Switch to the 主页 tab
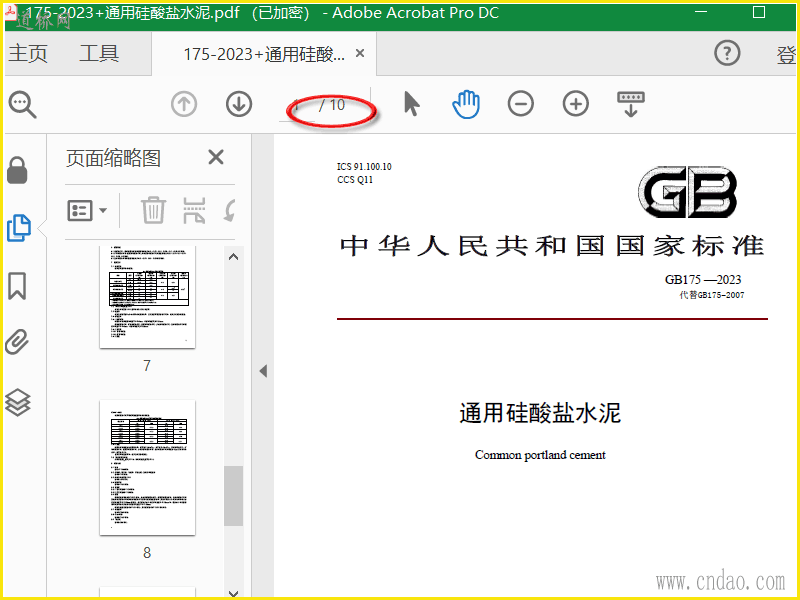 (x=28, y=54)
